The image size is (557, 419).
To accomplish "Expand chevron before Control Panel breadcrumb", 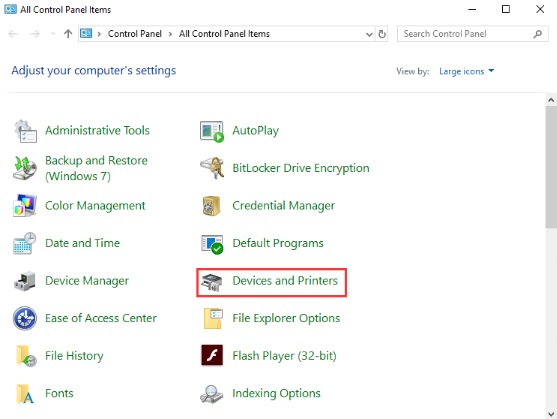I will [99, 34].
